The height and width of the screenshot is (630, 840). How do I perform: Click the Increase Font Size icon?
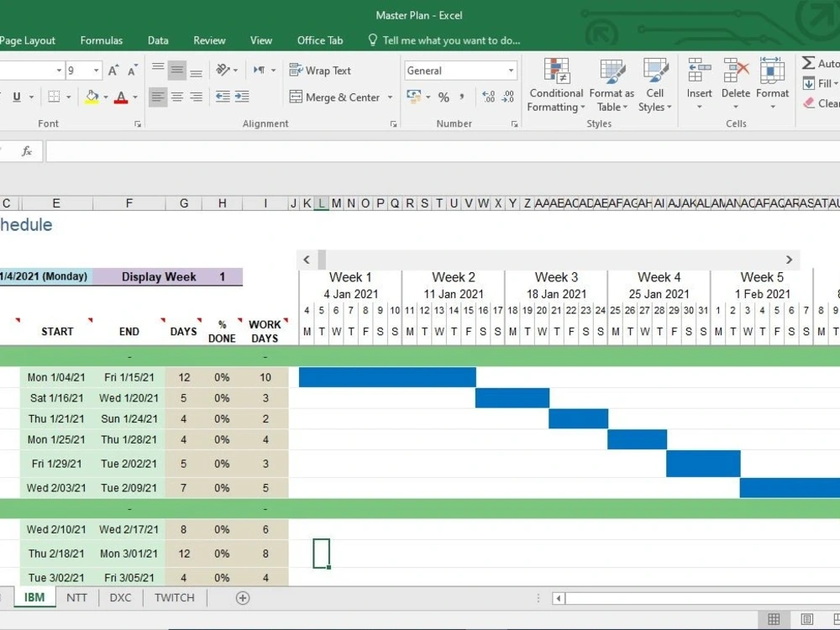point(113,71)
